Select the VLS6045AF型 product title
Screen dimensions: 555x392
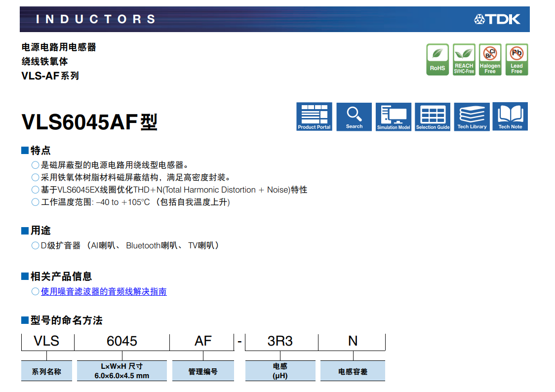(x=89, y=122)
